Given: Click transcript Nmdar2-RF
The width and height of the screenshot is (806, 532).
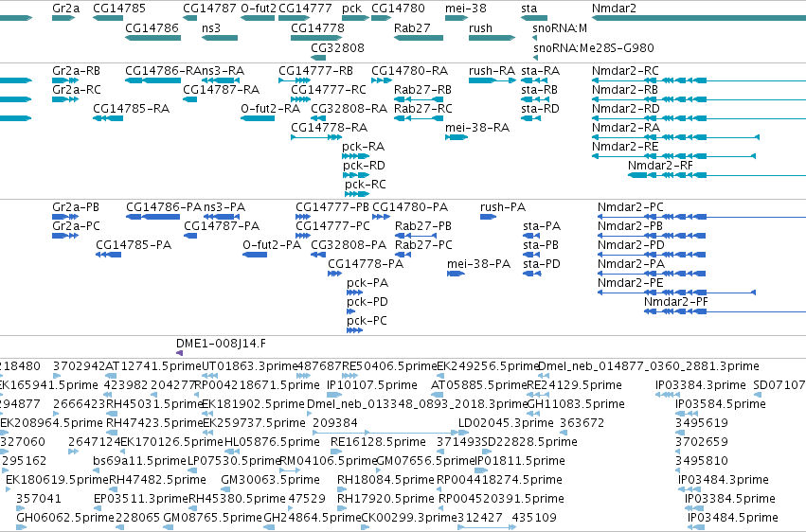Looking at the screenshot, I should point(717,175).
